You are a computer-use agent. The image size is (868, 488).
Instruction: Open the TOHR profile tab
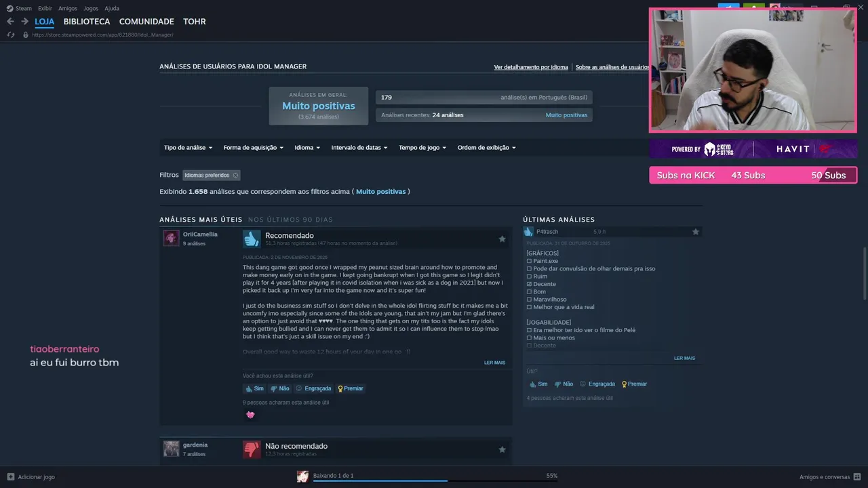(195, 22)
